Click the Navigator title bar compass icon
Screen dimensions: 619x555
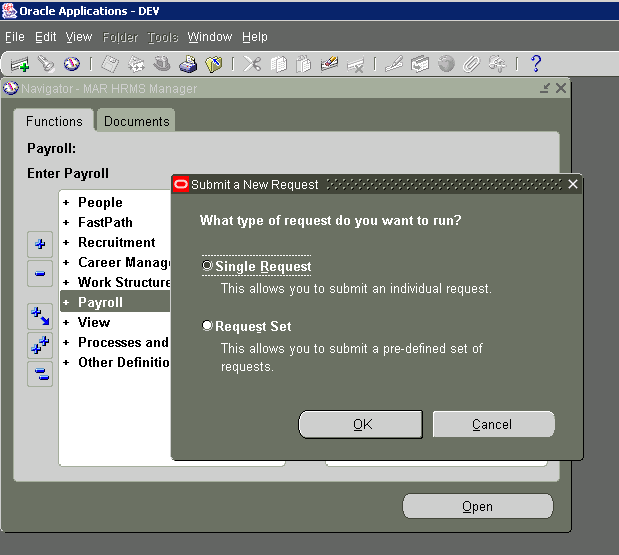(11, 88)
